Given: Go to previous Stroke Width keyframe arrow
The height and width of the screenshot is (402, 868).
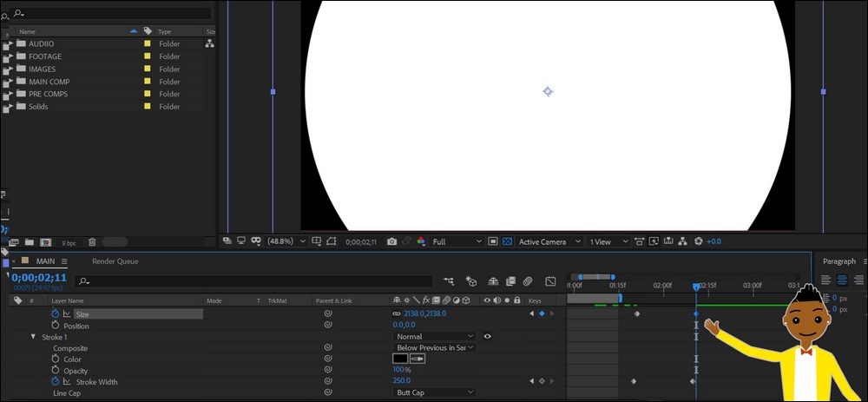Looking at the screenshot, I should 532,381.
